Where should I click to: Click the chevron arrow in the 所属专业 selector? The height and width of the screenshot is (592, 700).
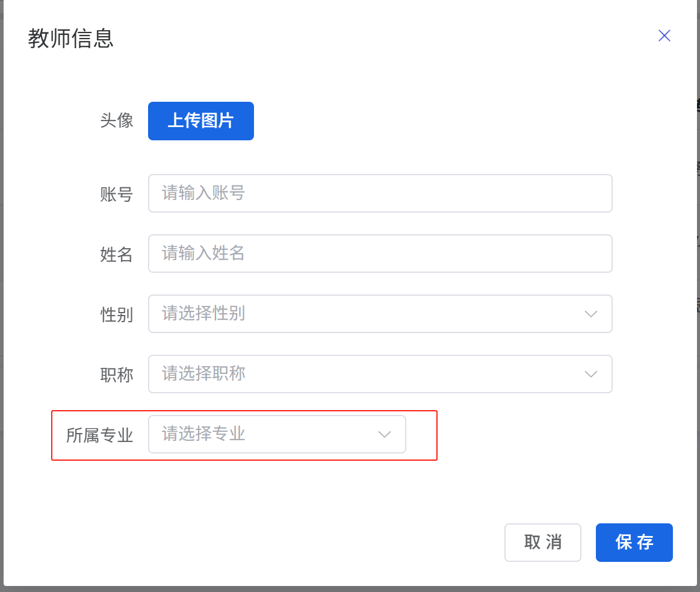(384, 434)
